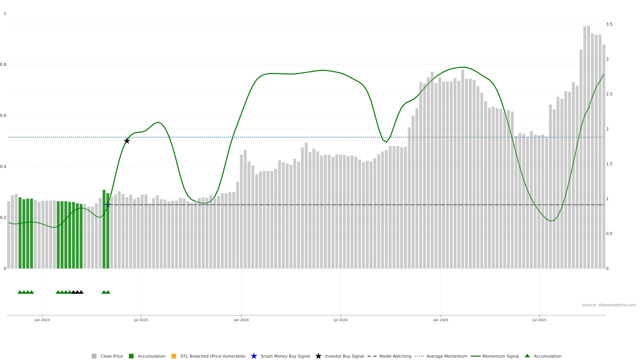This screenshot has width=644, height=362.
Task: Click the blue Smart Money star legend icon
Action: (x=254, y=356)
